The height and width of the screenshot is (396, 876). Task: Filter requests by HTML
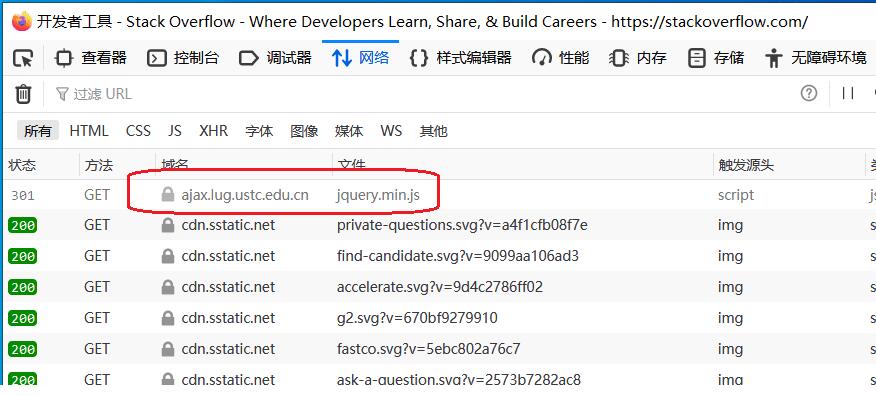[x=89, y=131]
